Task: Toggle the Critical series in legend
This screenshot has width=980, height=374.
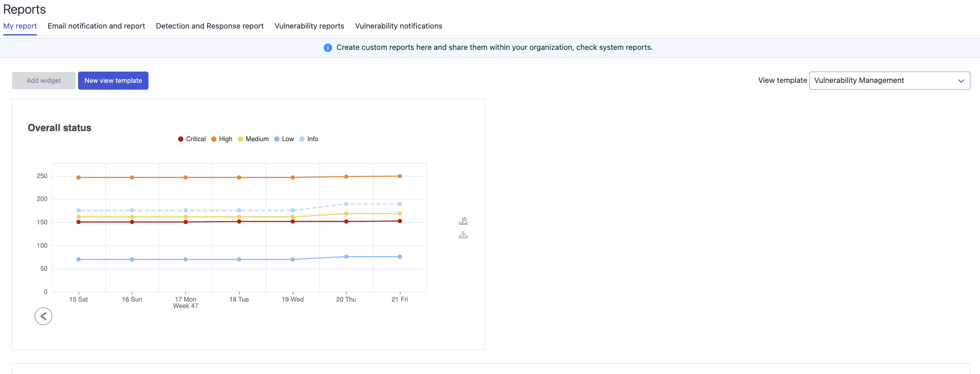Action: tap(192, 139)
